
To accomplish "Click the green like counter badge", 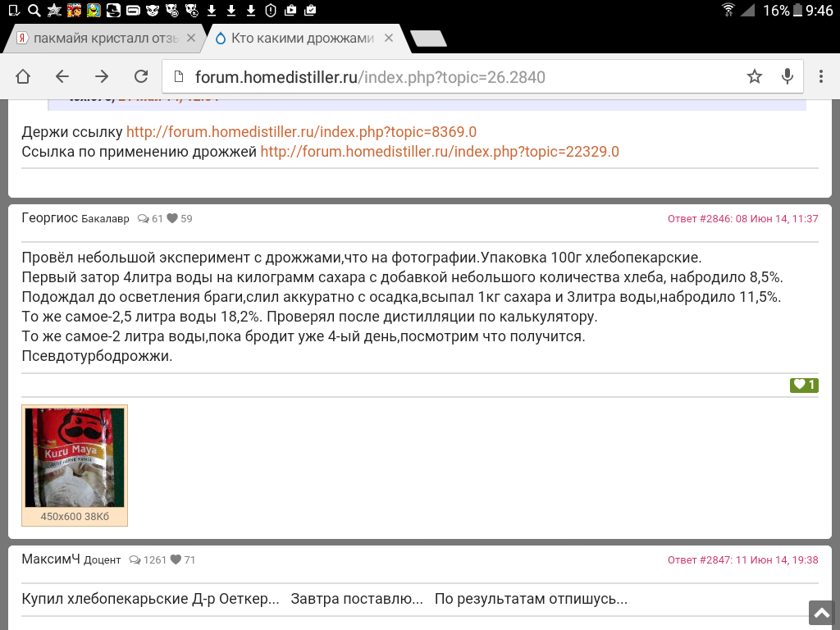I will point(803,385).
